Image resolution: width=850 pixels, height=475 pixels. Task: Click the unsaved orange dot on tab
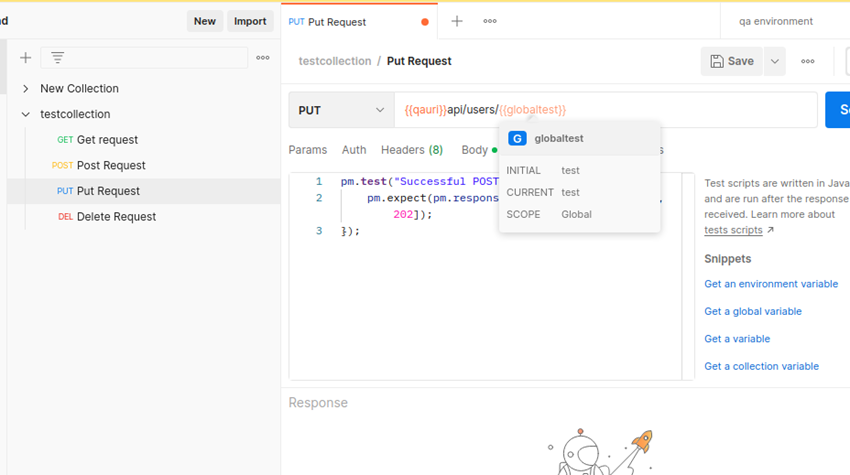tap(425, 22)
